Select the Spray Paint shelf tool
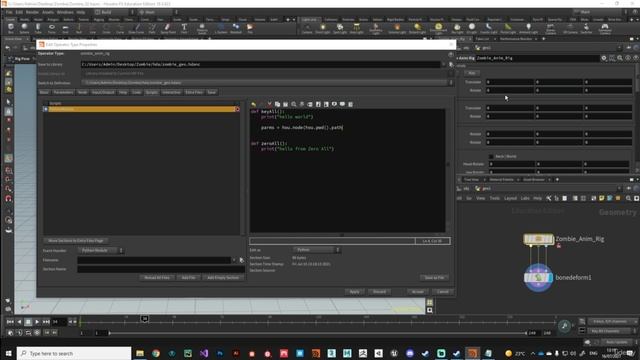 coord(168,28)
